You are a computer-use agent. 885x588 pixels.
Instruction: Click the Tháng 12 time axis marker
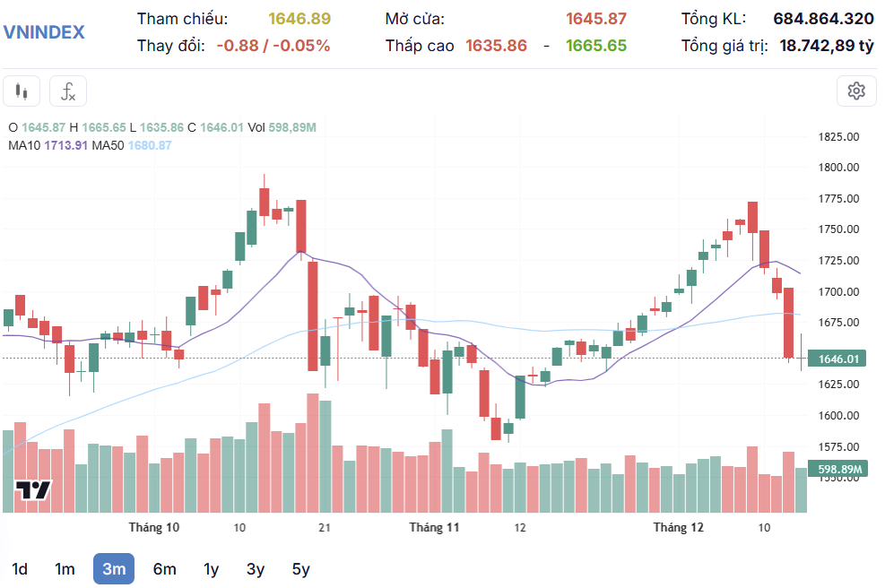coord(679,528)
